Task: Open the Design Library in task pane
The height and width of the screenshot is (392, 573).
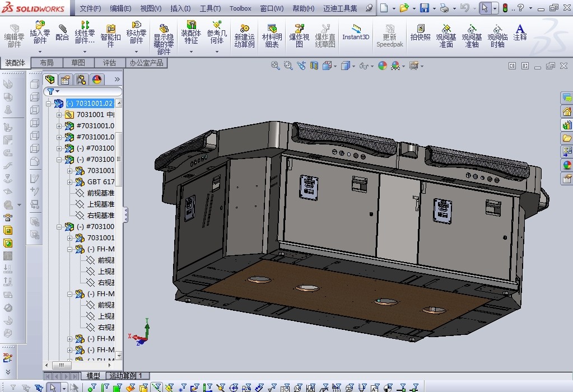Action: [x=567, y=124]
